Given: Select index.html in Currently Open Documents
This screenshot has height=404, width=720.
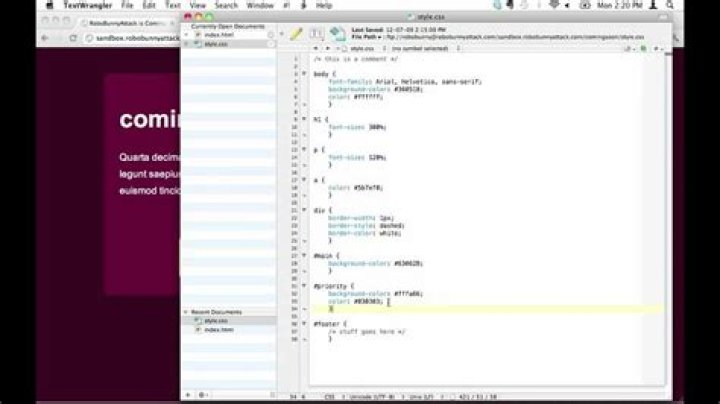Looking at the screenshot, I should coord(219,35).
